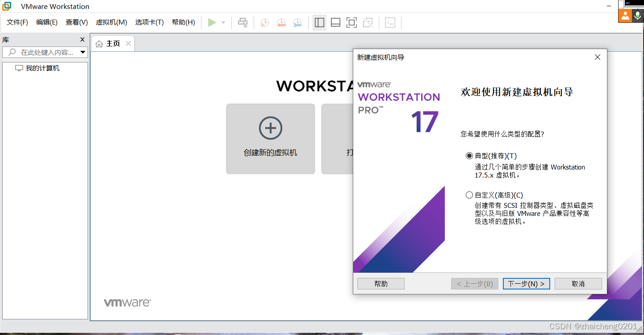The height and width of the screenshot is (335, 644).
Task: Click the Unity mode toolbar icon
Action: tap(368, 22)
